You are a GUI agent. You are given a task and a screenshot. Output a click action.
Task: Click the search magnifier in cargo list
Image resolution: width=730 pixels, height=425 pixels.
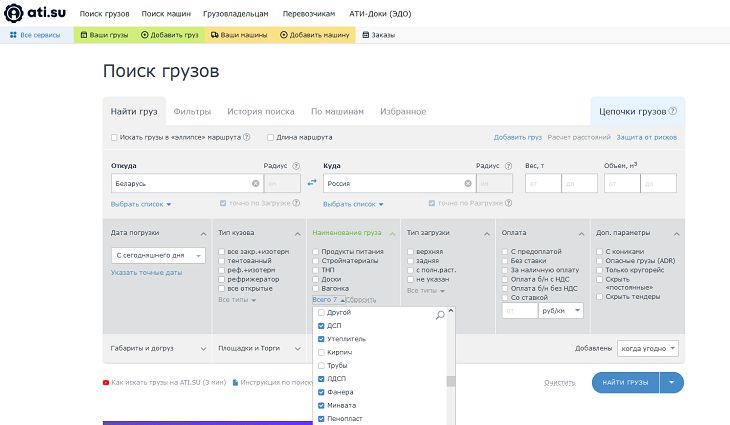coord(440,315)
